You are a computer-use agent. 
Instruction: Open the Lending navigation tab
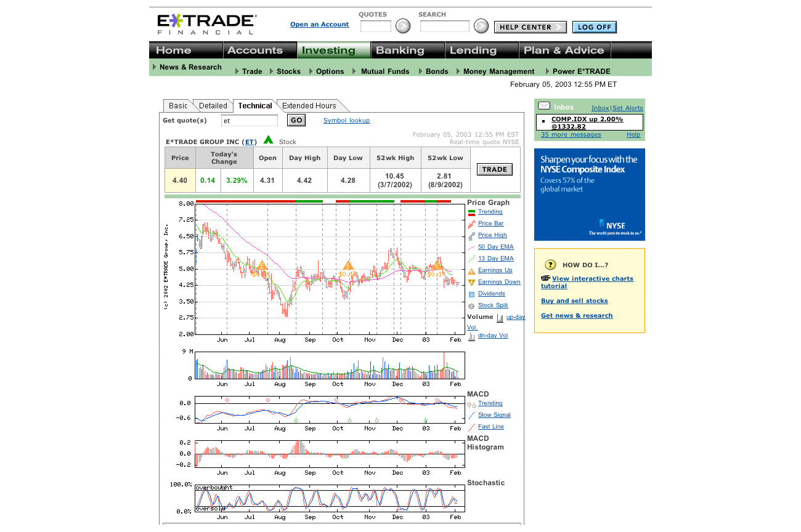tap(481, 50)
